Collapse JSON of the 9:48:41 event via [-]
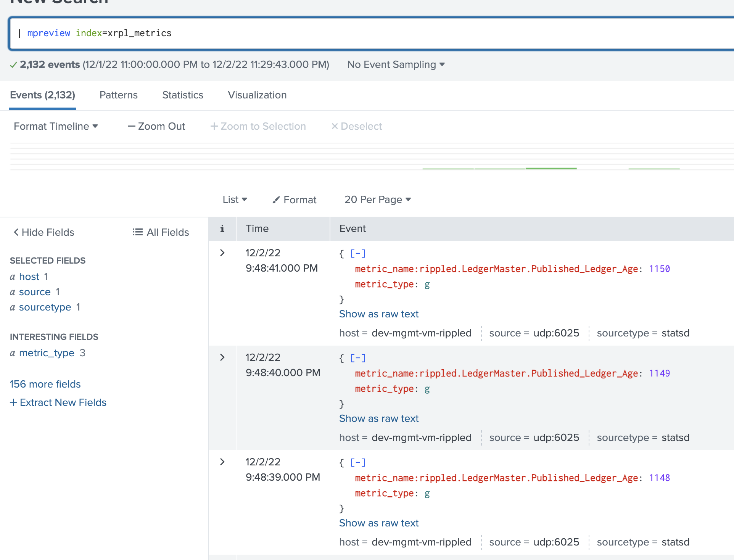 (357, 253)
